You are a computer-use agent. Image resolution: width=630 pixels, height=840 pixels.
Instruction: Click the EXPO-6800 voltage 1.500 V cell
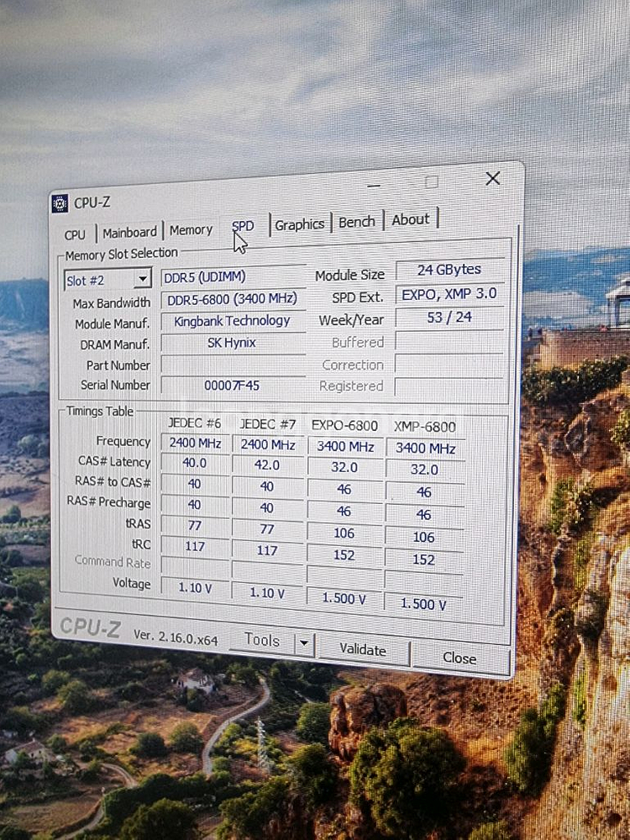point(344,599)
